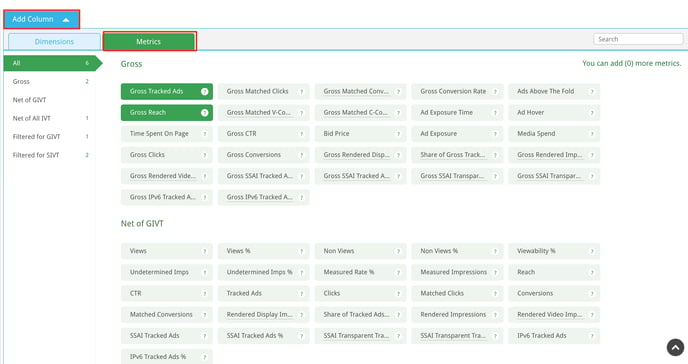Image resolution: width=688 pixels, height=364 pixels.
Task: Show help for Bid Price
Action: pyautogui.click(x=398, y=134)
